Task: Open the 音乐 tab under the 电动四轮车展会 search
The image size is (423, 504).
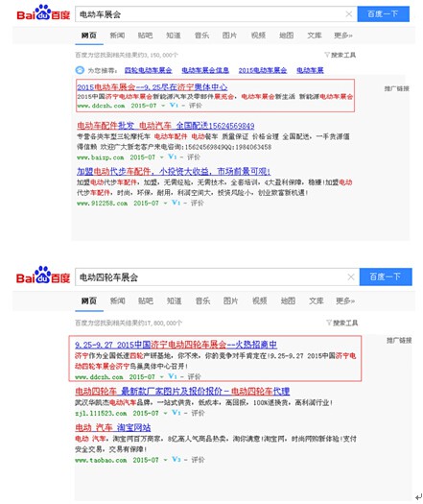Action: click(x=202, y=300)
